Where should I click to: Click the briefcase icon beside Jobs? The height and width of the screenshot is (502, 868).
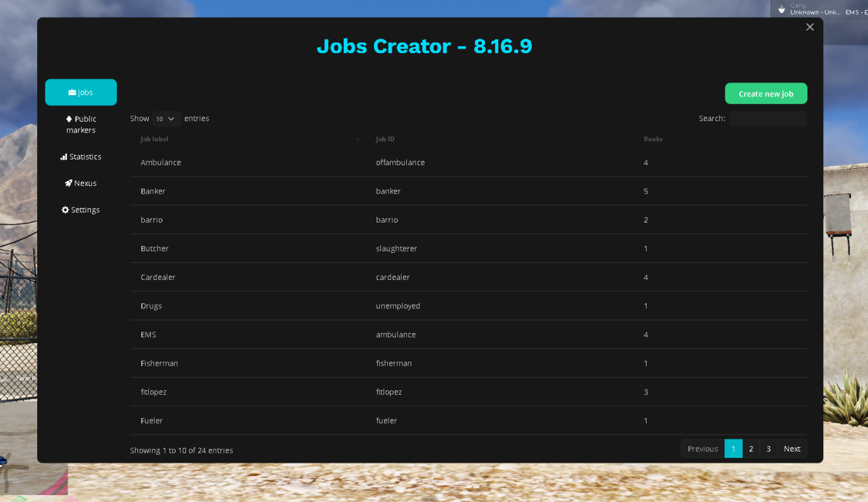(x=72, y=92)
